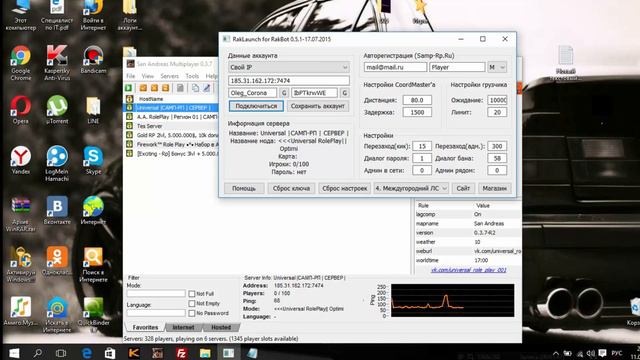Open File Explorer from the taskbar
Image resolution: width=640 pixels, height=360 pixels.
coord(205,353)
